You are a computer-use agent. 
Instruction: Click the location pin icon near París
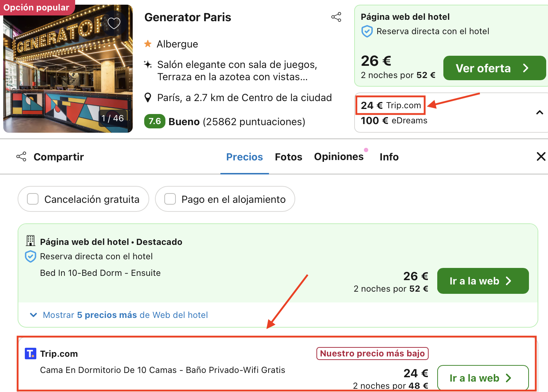(x=148, y=97)
